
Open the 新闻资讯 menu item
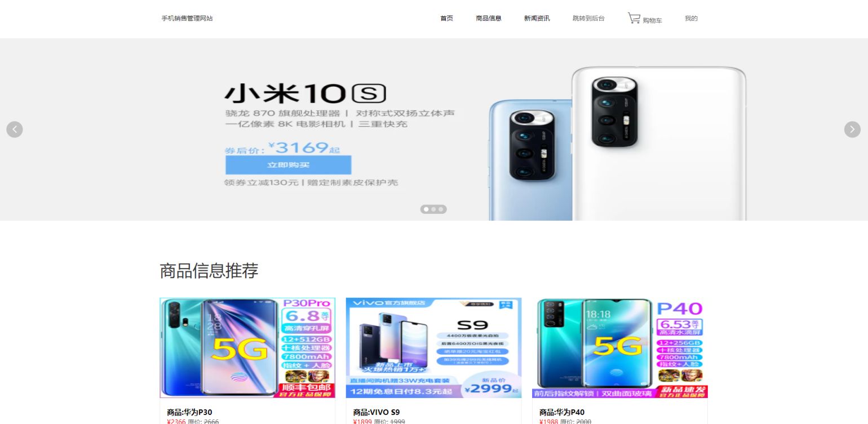(537, 19)
